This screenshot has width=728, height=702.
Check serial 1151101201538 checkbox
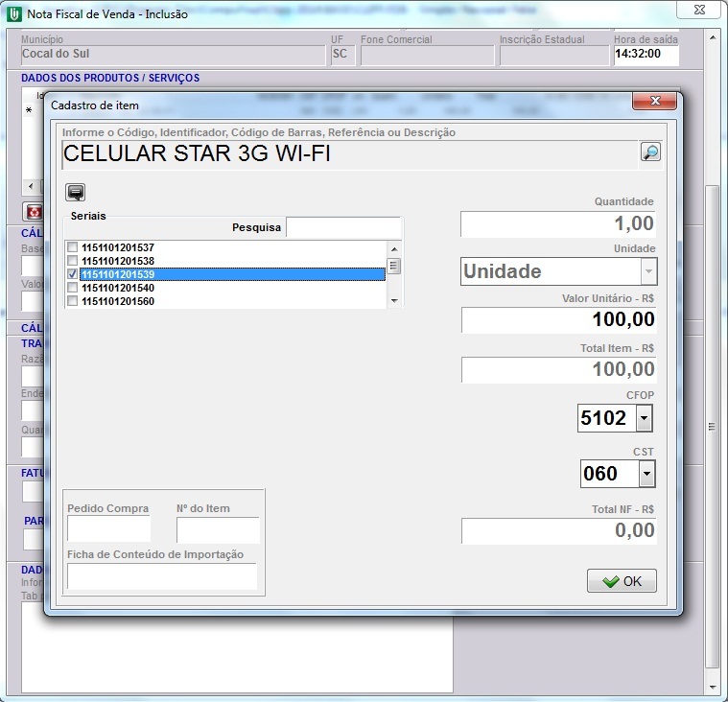tap(73, 261)
